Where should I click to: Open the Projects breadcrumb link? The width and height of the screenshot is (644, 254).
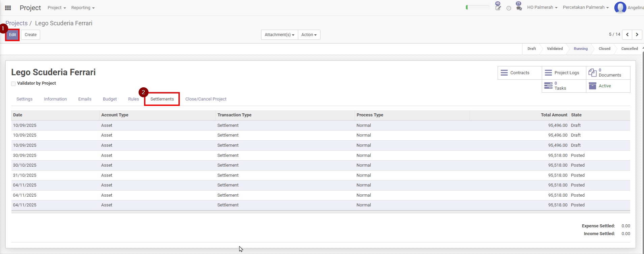[x=17, y=23]
